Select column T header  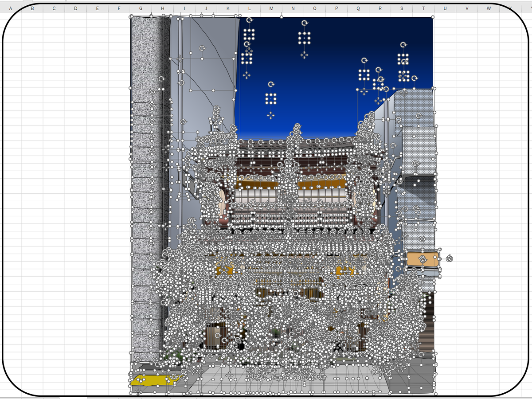(x=423, y=8)
